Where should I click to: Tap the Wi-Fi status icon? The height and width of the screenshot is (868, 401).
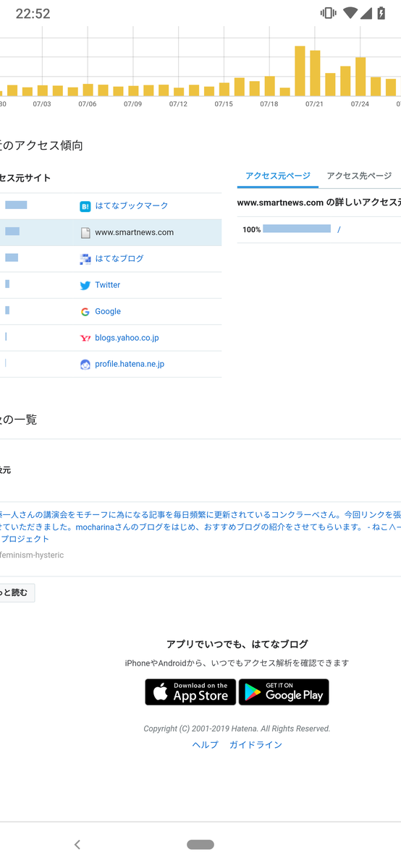(x=350, y=13)
